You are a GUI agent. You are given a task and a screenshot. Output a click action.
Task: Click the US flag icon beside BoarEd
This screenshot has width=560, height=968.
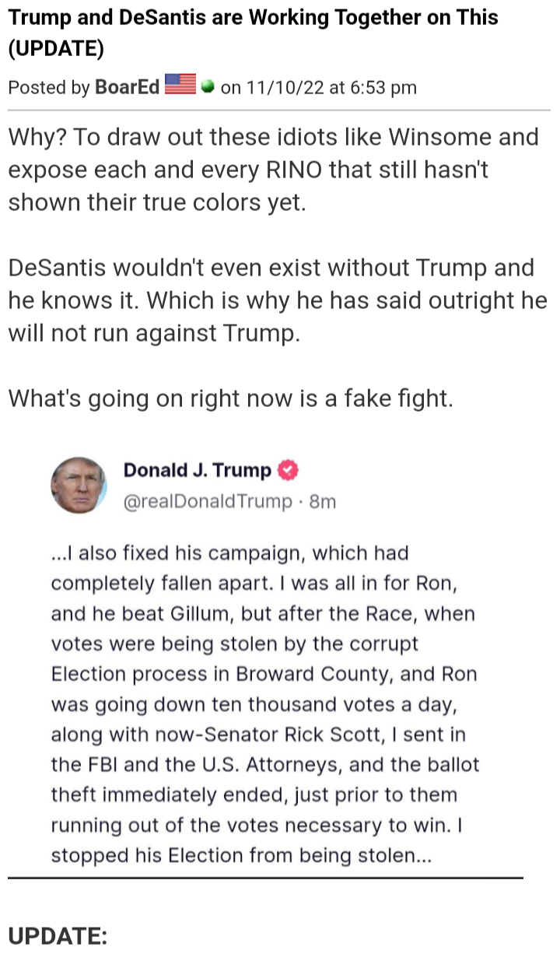click(x=180, y=86)
